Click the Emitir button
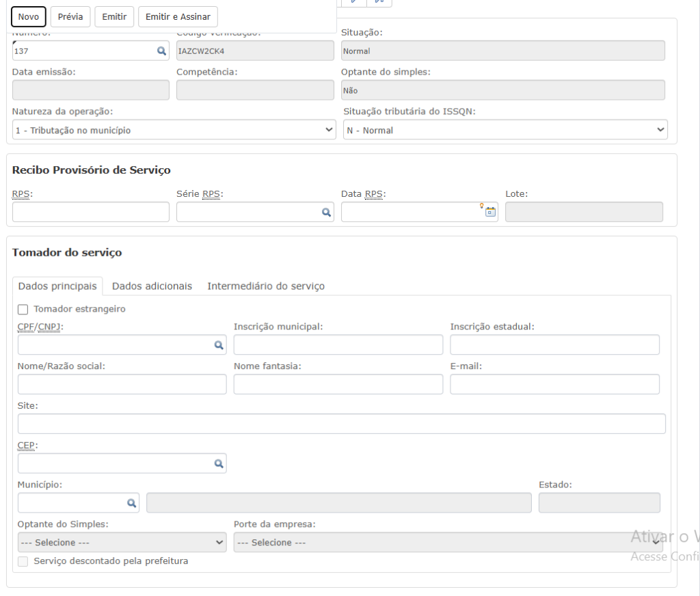Viewport: 700px width, 596px height. (x=114, y=17)
